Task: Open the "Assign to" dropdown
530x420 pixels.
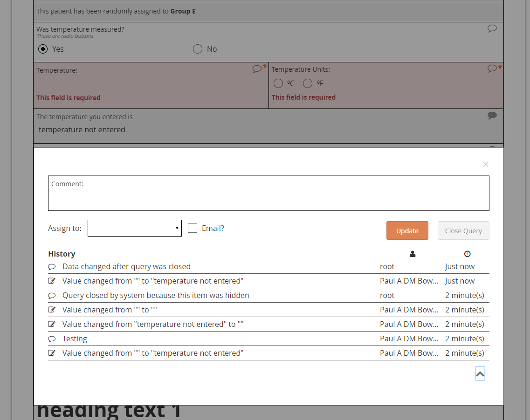Action: click(134, 228)
